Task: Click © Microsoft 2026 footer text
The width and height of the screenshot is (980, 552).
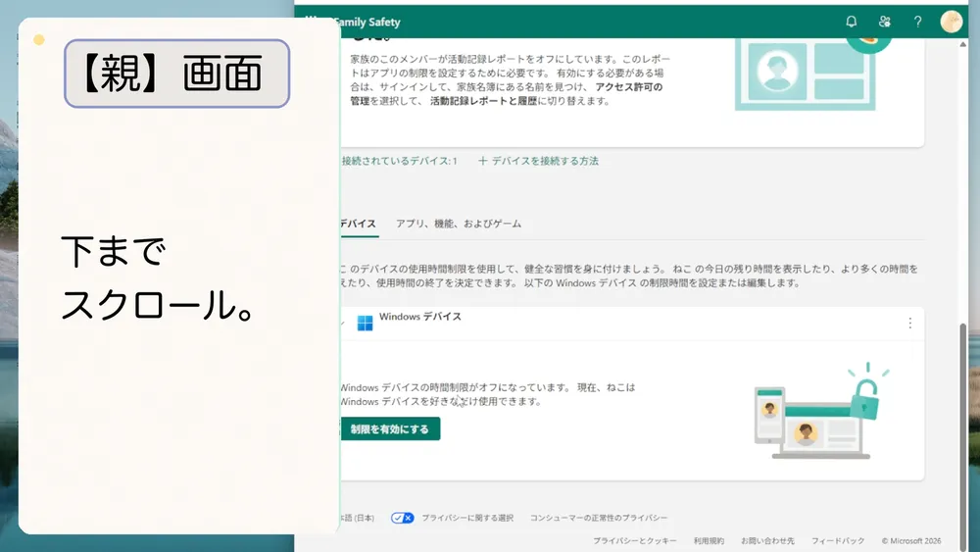Action: [x=911, y=541]
